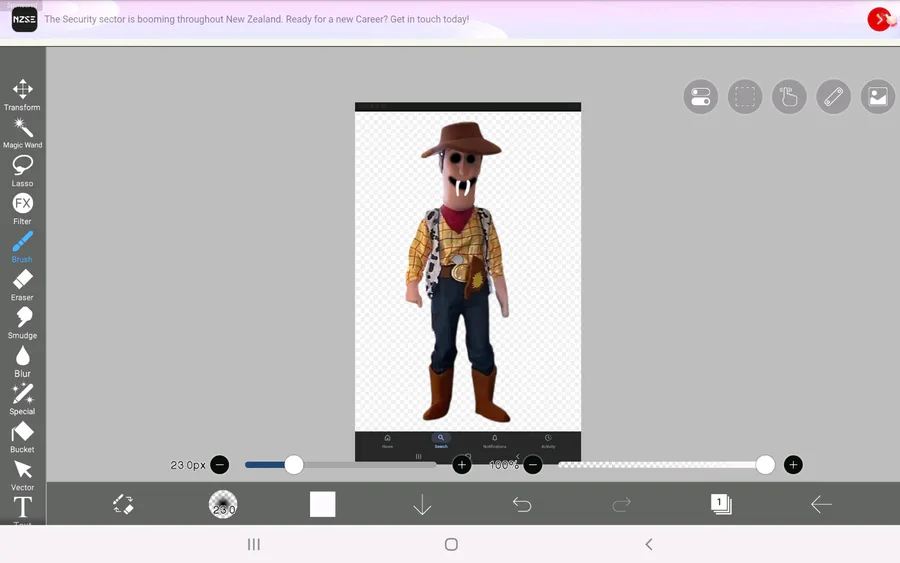Switch between brush and eraser icon

tap(123, 504)
